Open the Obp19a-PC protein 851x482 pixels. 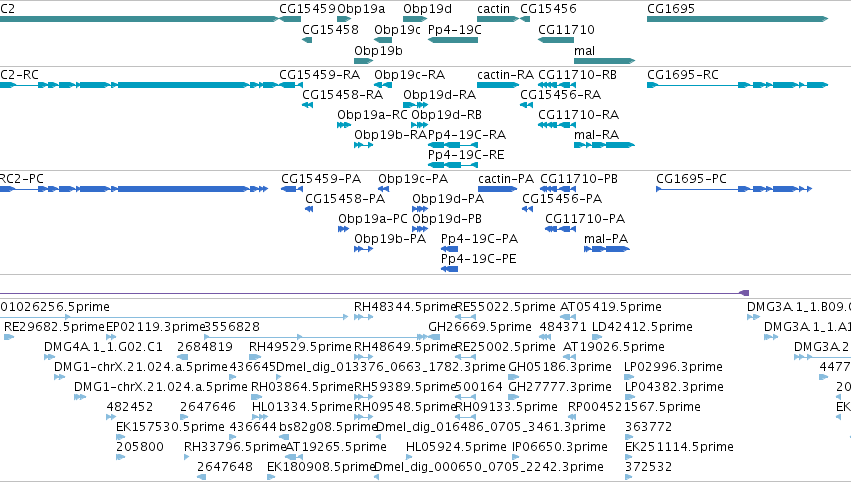pyautogui.click(x=344, y=230)
